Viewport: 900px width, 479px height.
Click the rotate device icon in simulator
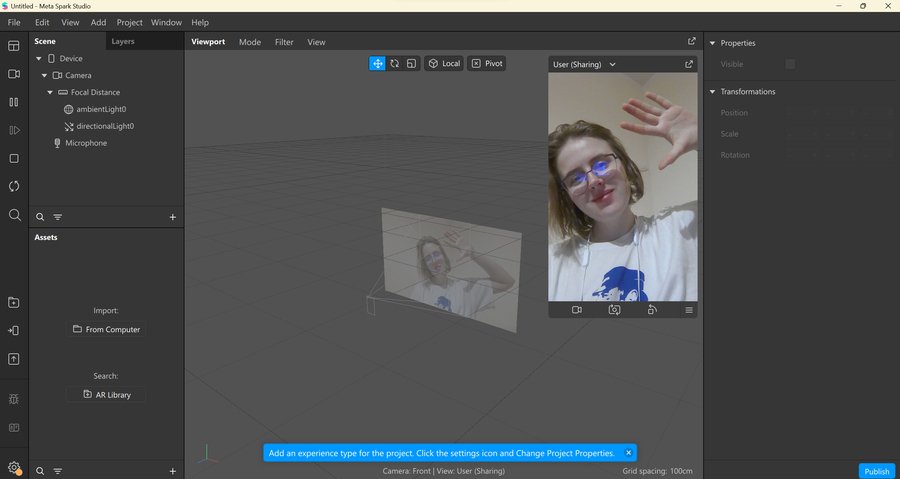652,310
